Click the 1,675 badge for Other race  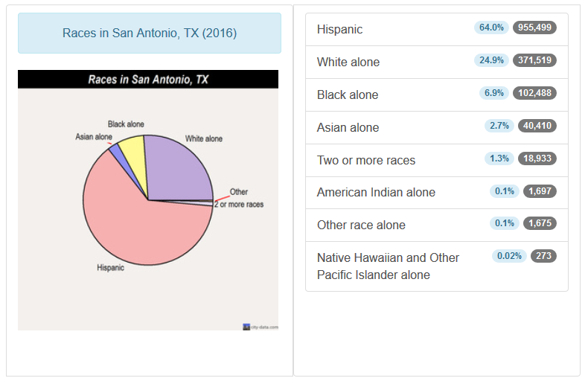click(x=540, y=223)
